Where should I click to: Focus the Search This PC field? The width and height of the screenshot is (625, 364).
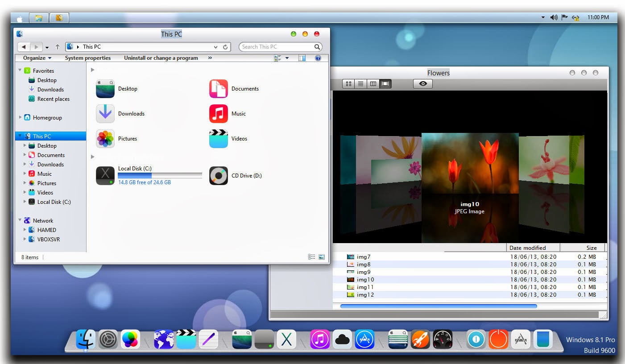tap(281, 47)
